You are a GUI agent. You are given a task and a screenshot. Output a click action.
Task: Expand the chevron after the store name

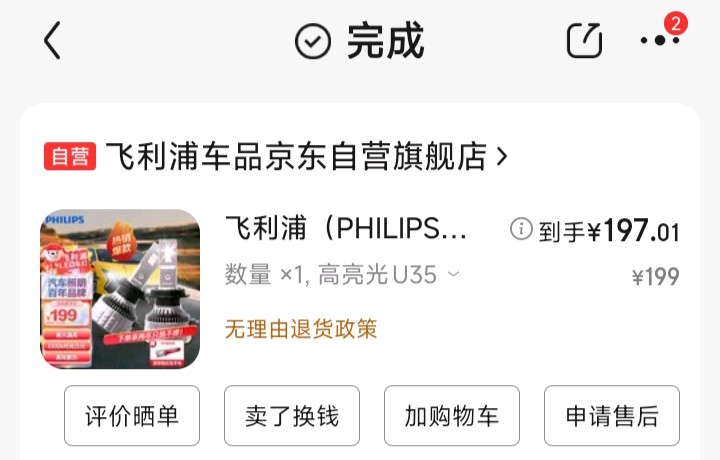502,156
